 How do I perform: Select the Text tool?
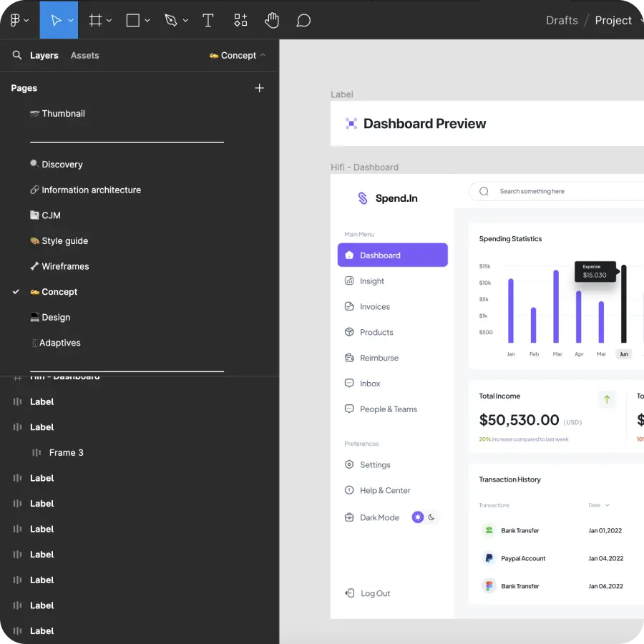tap(208, 20)
